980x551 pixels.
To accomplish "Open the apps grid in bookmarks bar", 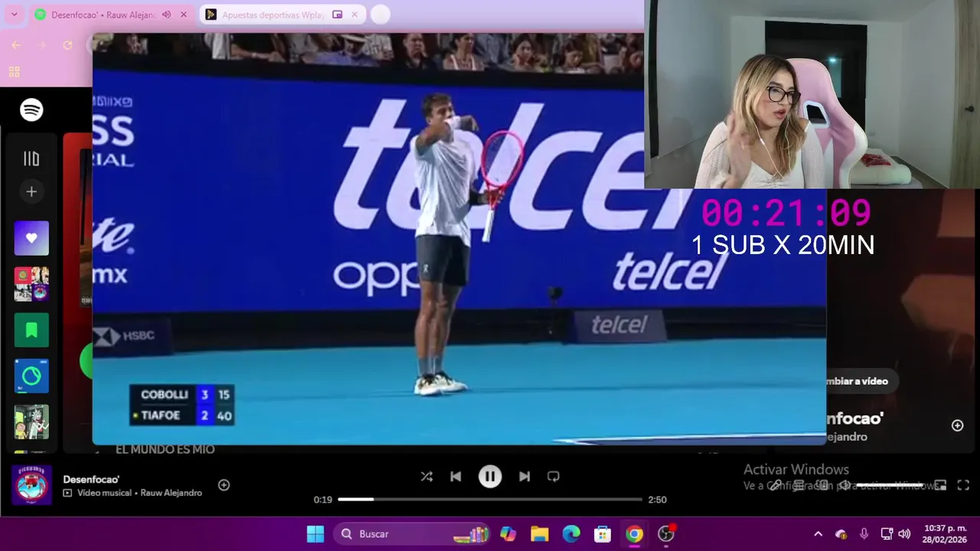I will tap(14, 72).
